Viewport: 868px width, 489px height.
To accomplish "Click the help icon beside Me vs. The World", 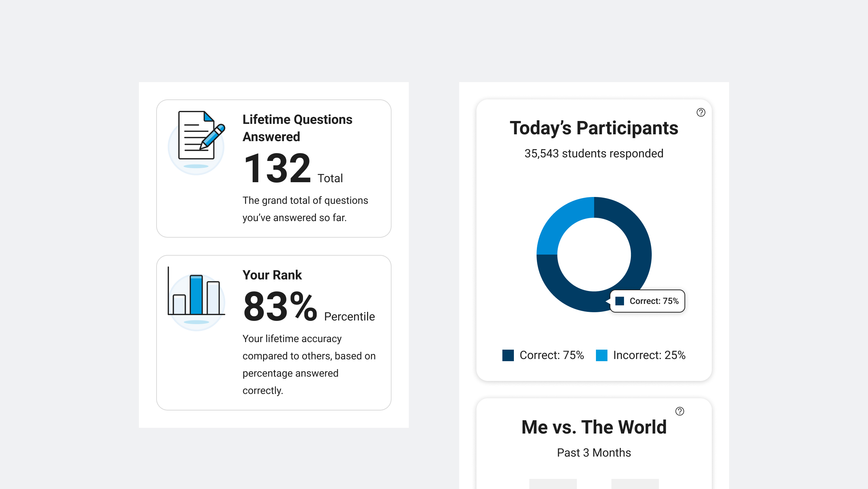I will click(679, 411).
